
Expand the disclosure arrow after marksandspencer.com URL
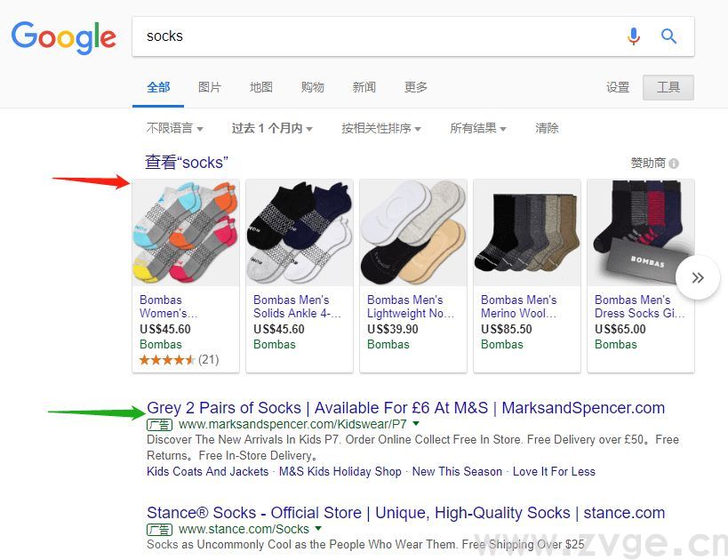pos(414,424)
